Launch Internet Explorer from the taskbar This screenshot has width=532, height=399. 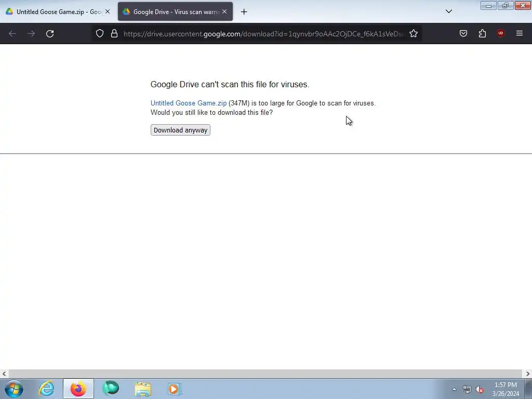[x=46, y=389]
